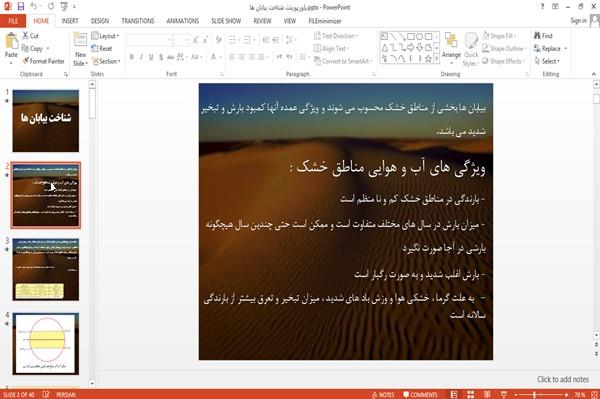Toggle Notes pane in status bar
Screen dimensions: 600x399
click(x=383, y=394)
